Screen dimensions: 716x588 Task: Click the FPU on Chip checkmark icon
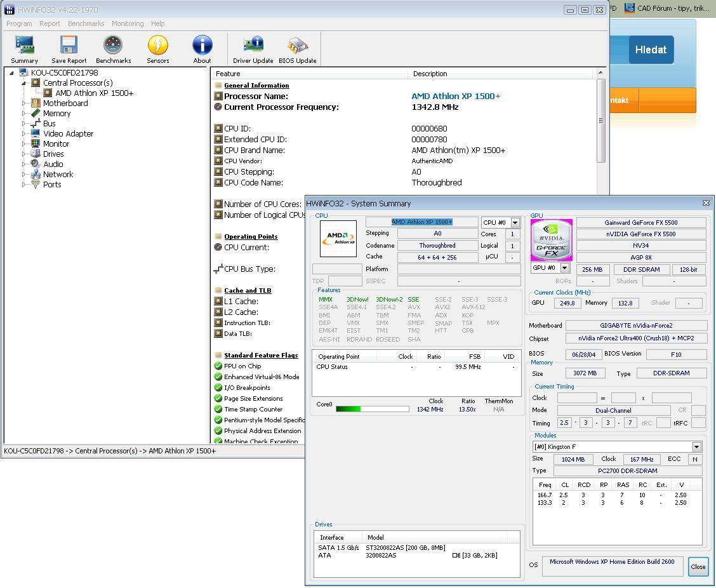pos(218,366)
